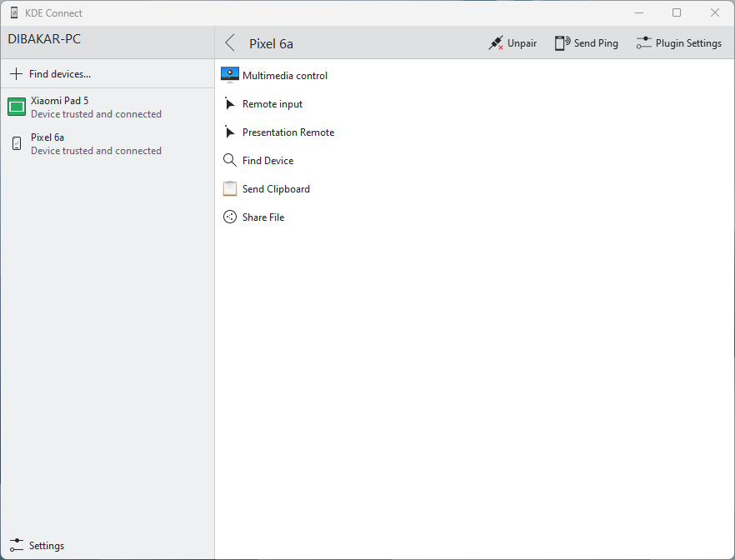Click the Send Clipboard clipboard icon
Screen dimensions: 735x560
(x=230, y=188)
